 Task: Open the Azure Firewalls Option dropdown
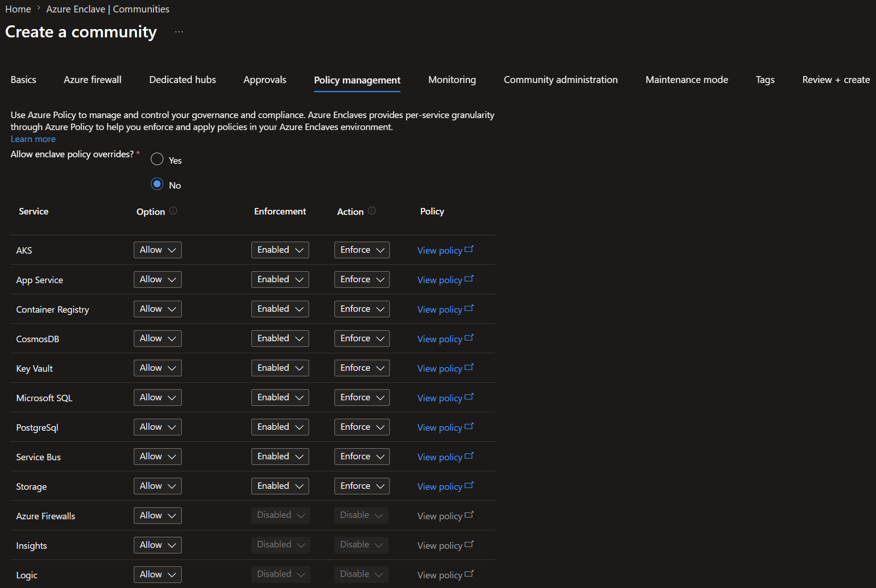coord(158,516)
